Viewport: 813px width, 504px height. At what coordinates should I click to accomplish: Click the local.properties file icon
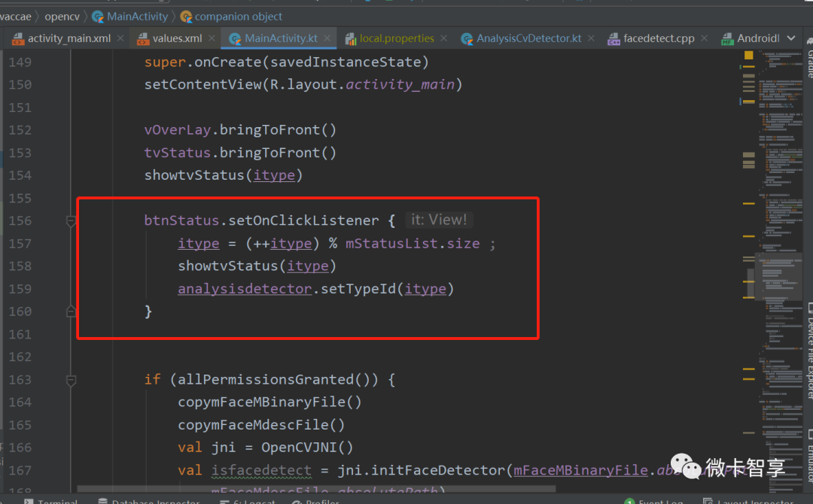point(351,39)
